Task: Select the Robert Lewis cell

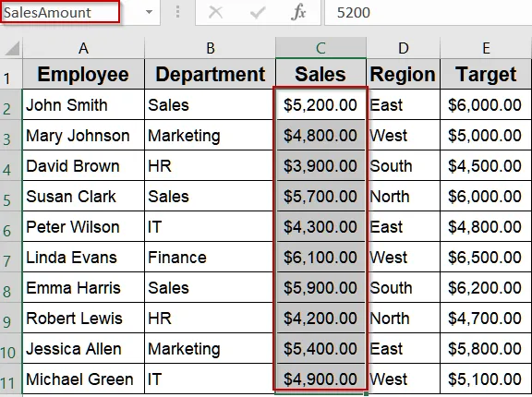Action: (83, 319)
